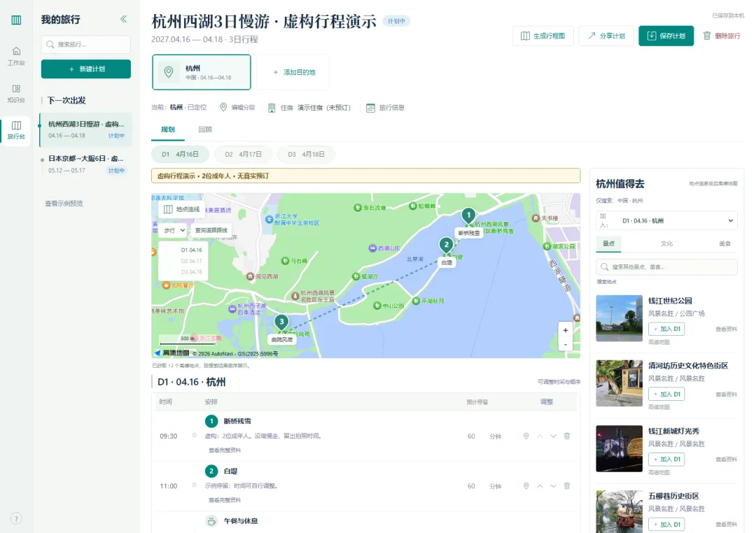
Task: Move 白堤 down in schedule
Action: [553, 485]
